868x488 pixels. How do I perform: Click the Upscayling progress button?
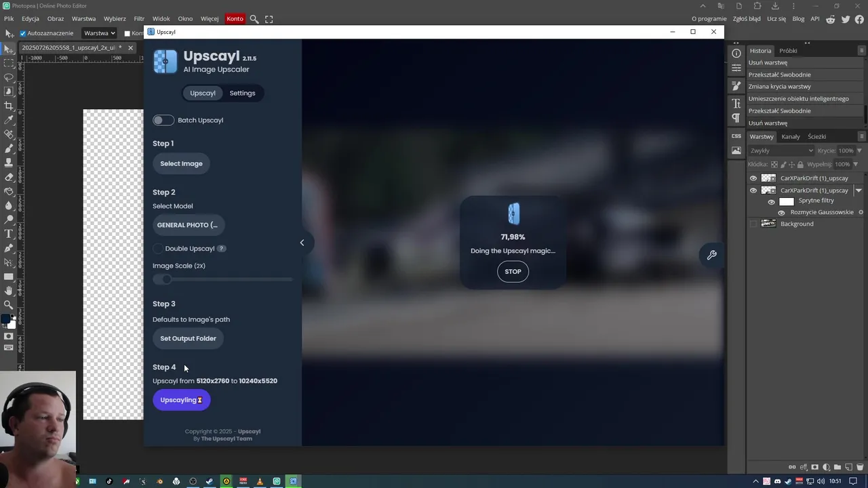tap(181, 400)
